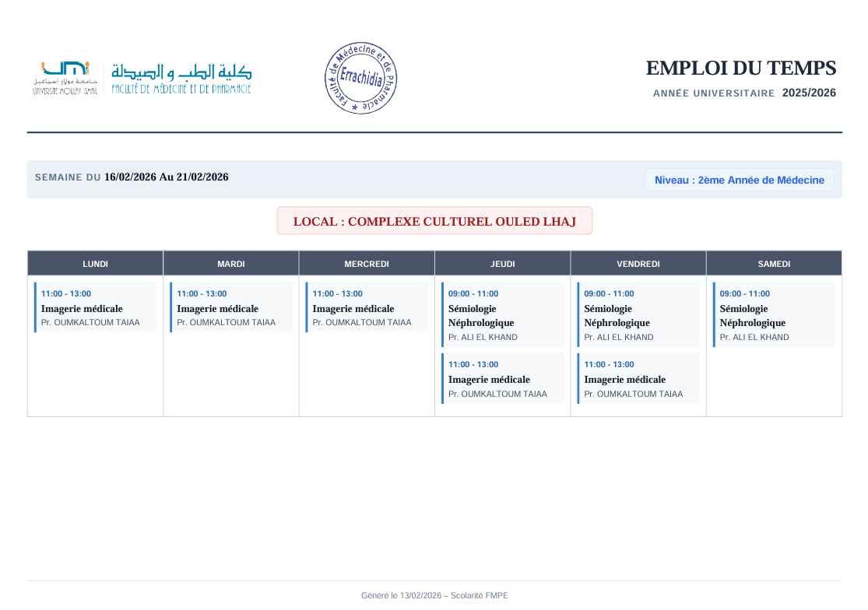868x610 pixels.
Task: Choose the JEUDI column header
Action: click(502, 264)
